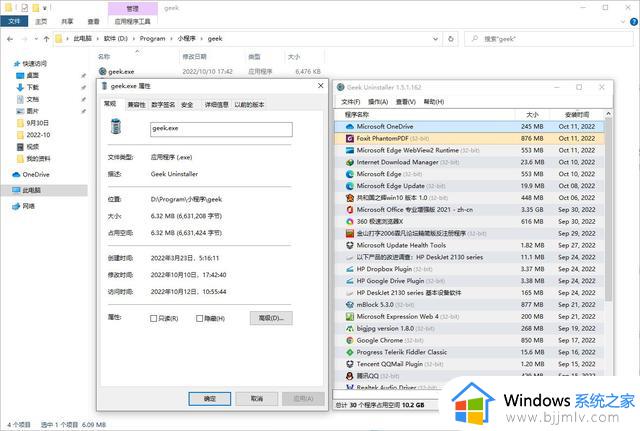Screen dimensions: 640x431
Task: Click the scroll up arrow in program list
Action: pos(608,113)
